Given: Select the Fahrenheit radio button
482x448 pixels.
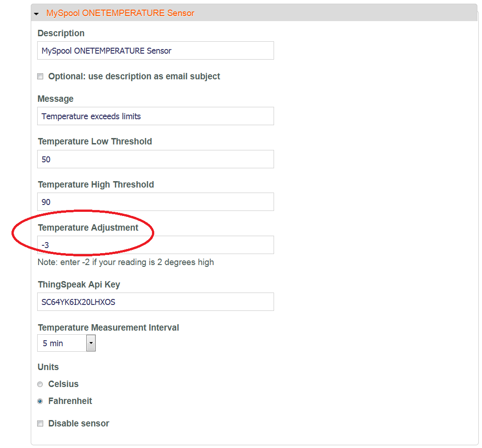Looking at the screenshot, I should pos(40,401).
